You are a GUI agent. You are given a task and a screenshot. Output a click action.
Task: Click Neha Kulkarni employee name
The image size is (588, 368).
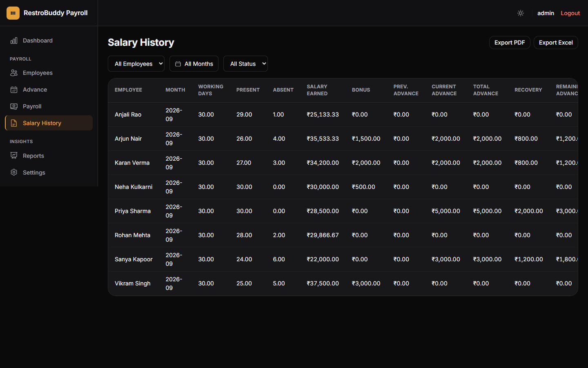[134, 187]
